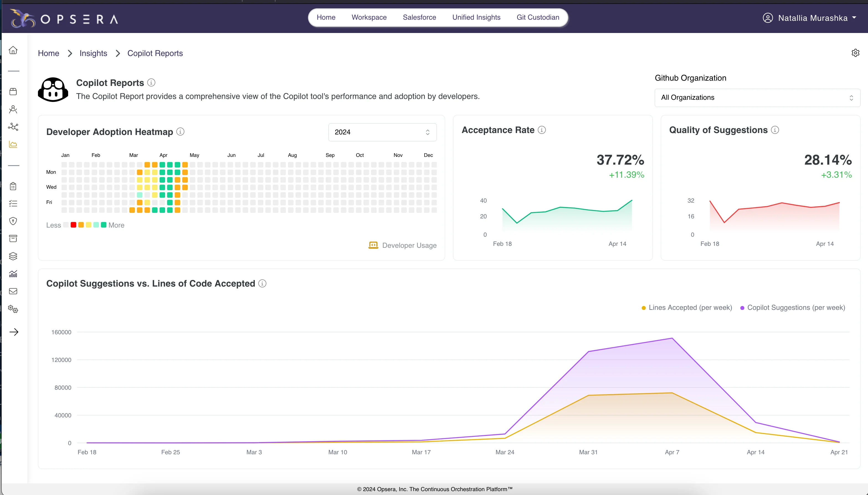
Task: Toggle Copilot Suggestions (per week) legend
Action: pyautogui.click(x=793, y=308)
